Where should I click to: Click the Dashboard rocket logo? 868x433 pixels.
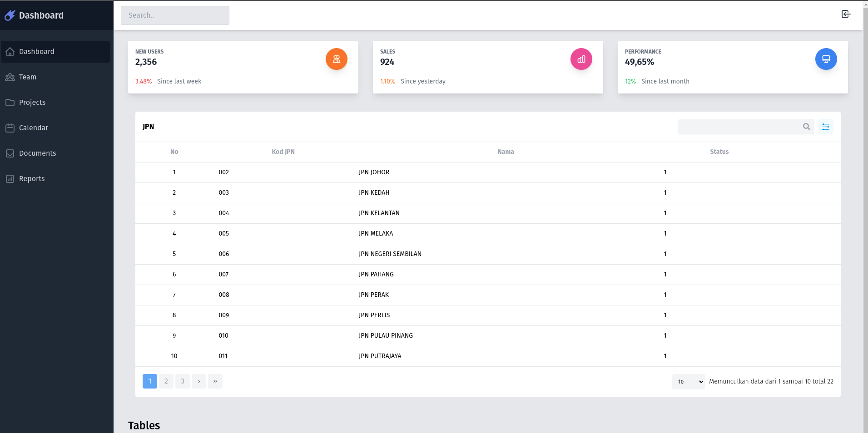pos(10,15)
